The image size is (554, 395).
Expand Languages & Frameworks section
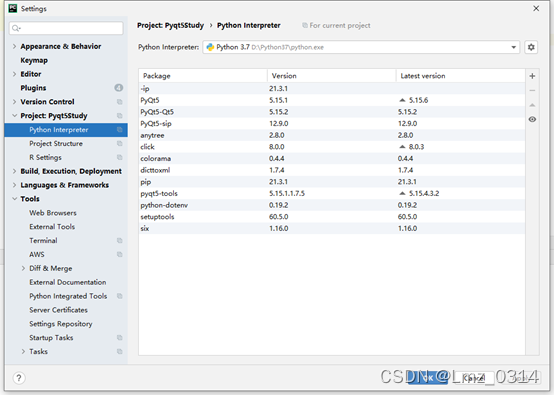[x=14, y=185]
